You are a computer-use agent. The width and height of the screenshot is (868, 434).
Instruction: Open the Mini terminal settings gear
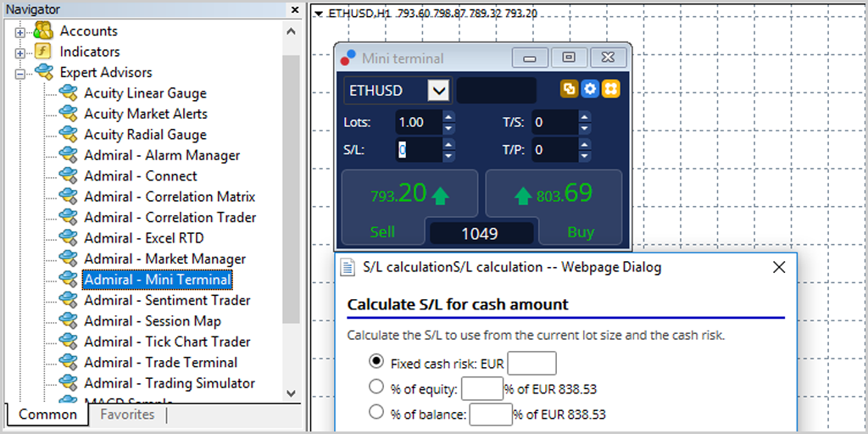click(x=590, y=89)
